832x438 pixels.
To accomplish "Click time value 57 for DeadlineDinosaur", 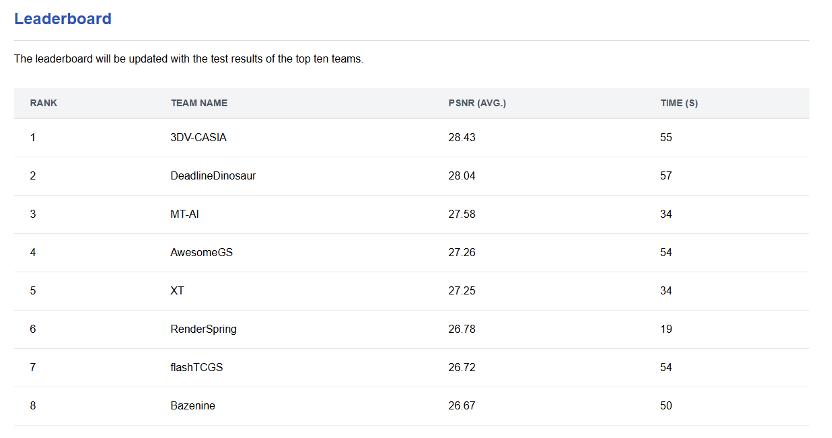I will tap(666, 176).
